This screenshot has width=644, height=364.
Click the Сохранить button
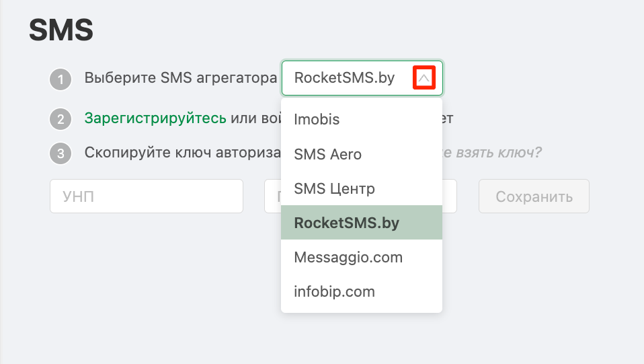pos(534,196)
